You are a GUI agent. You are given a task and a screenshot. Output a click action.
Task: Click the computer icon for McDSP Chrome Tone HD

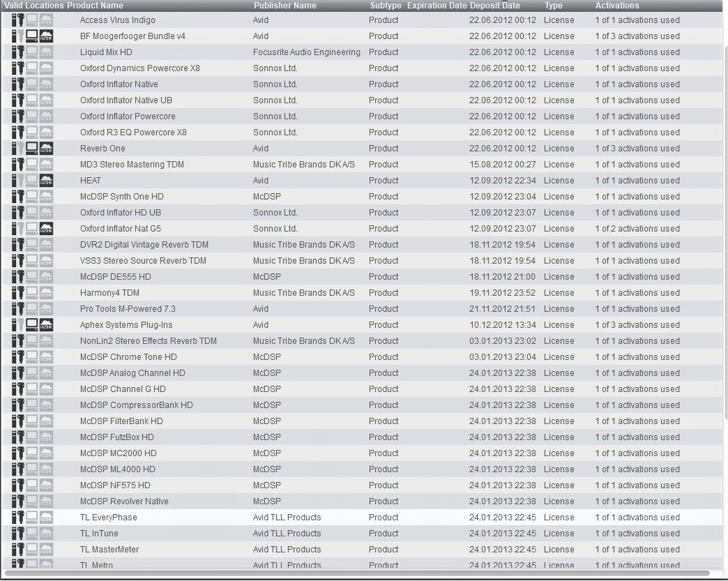(x=31, y=356)
